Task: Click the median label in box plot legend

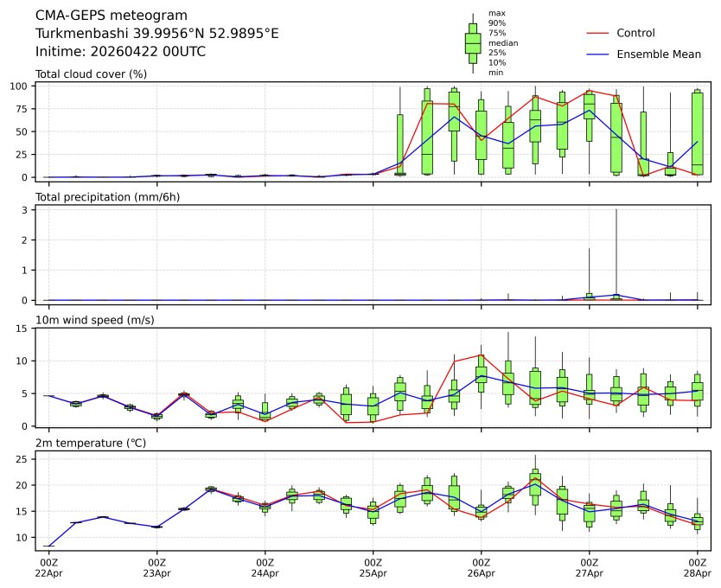Action: 497,42
